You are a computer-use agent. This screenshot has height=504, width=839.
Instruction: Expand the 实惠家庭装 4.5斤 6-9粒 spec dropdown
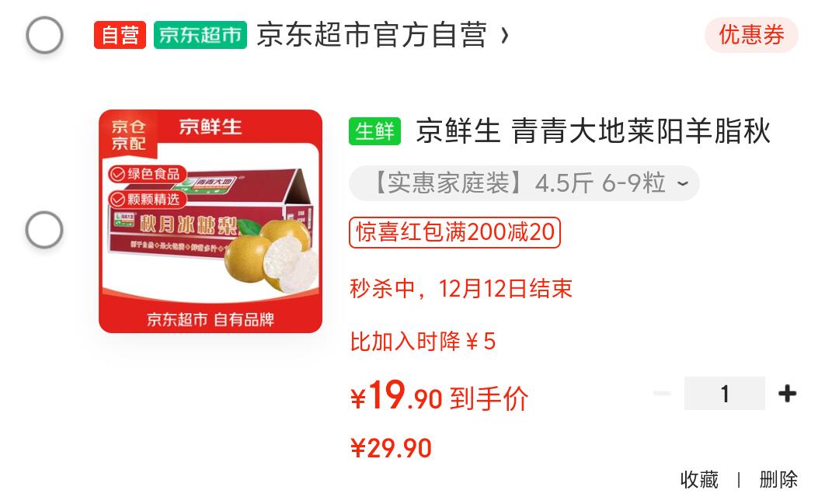524,183
